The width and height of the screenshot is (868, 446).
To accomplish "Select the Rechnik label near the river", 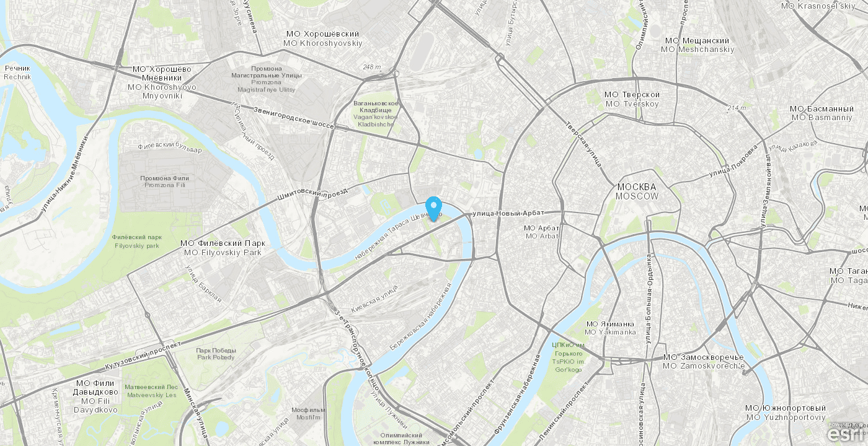I will pos(17,72).
